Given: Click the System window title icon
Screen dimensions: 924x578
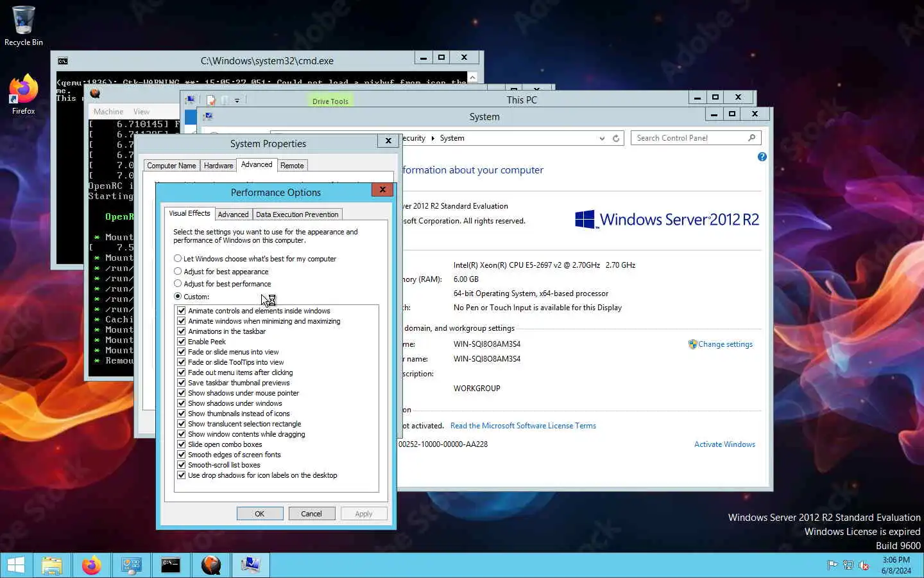Looking at the screenshot, I should 207,116.
